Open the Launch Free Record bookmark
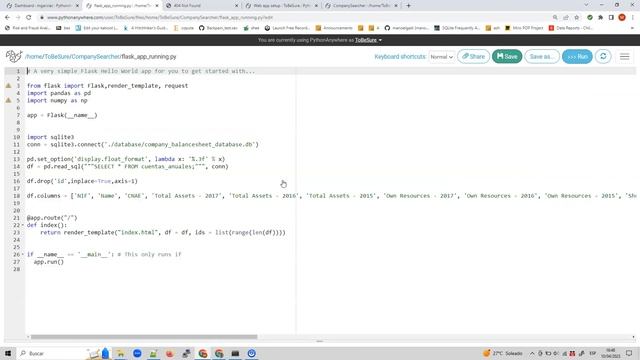This screenshot has width=640, height=360. (287, 28)
